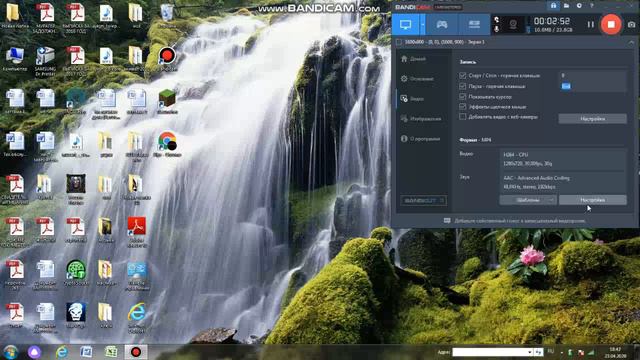
Task: Open the Excel icon in the taskbar
Action: coord(111,352)
